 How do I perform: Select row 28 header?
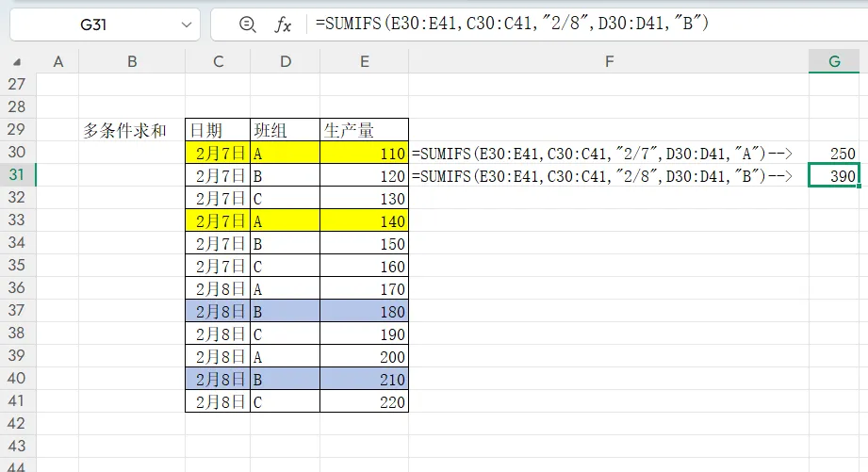coord(17,106)
